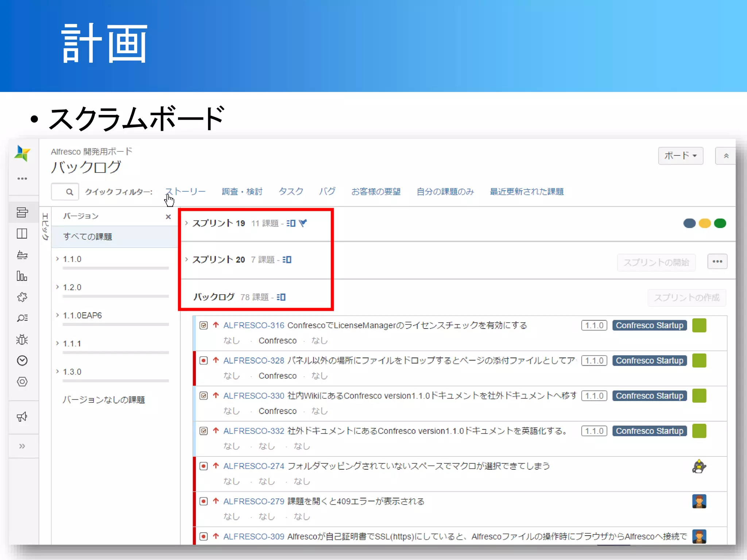Image resolution: width=747 pixels, height=560 pixels.
Task: Click the Sprint 20 detail view icon
Action: coord(287,260)
